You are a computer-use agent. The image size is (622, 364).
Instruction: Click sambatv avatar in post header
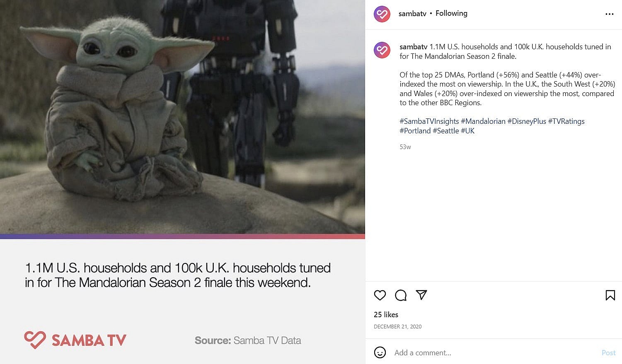(x=382, y=14)
